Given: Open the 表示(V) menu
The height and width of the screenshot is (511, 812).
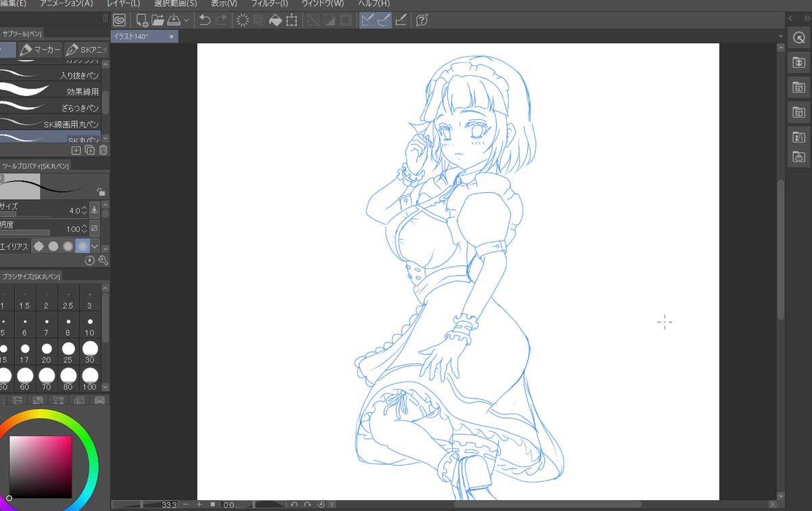Looking at the screenshot, I should click(x=224, y=4).
